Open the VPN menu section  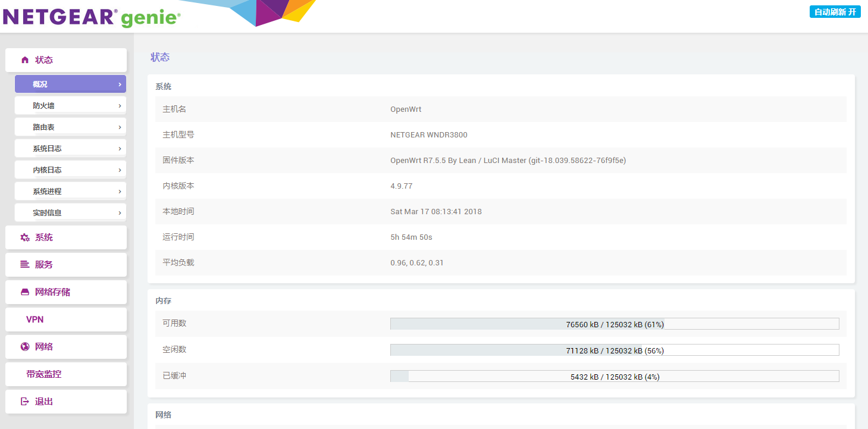pyautogui.click(x=66, y=320)
